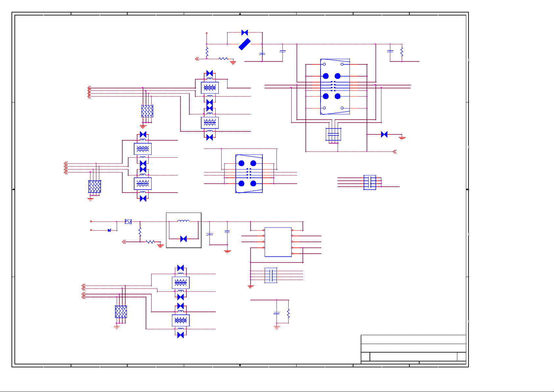The height and width of the screenshot is (392, 554).
Task: Select the upper choke in bottom circuit
Action: coord(181,283)
